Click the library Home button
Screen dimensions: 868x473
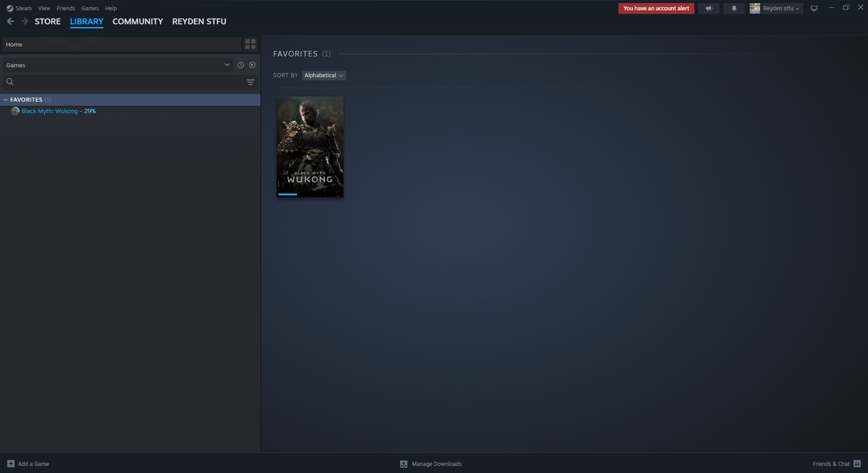[x=122, y=44]
